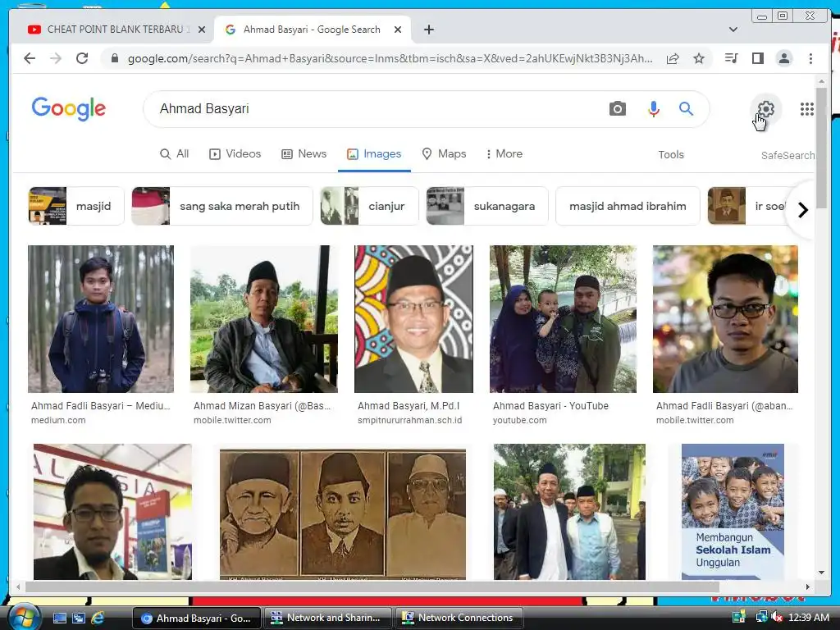Open Chrome profile avatar
The image size is (840, 630).
pyautogui.click(x=783, y=58)
